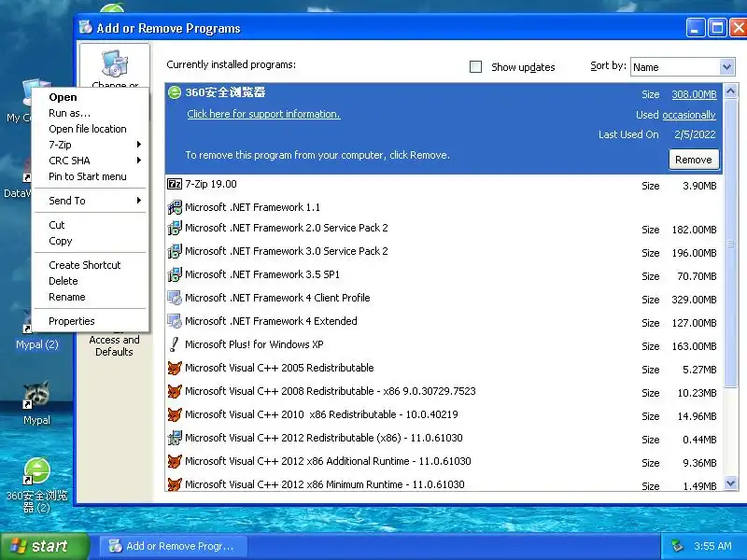Image resolution: width=747 pixels, height=560 pixels.
Task: Choose Cut in the context menu
Action: 90,225
